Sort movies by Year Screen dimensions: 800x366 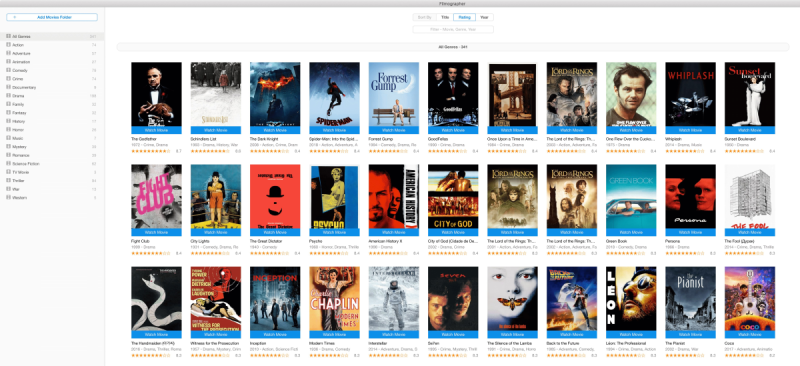484,17
